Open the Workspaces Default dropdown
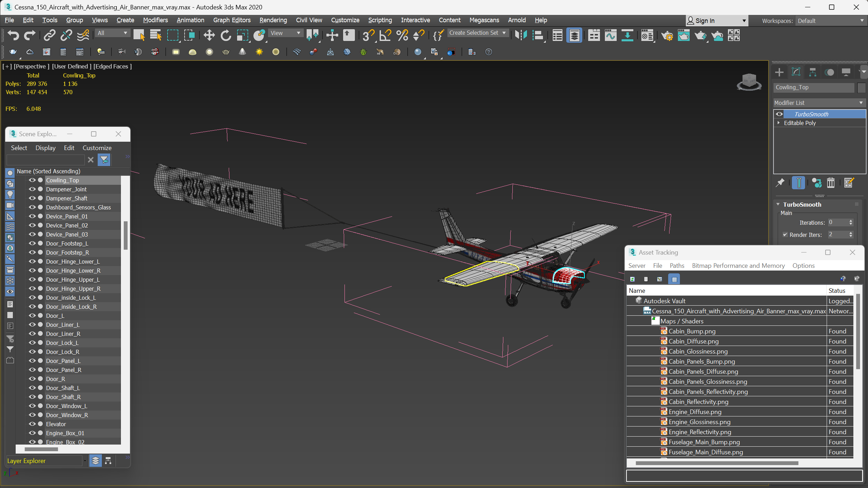Viewport: 868px width, 488px height. pyautogui.click(x=830, y=21)
